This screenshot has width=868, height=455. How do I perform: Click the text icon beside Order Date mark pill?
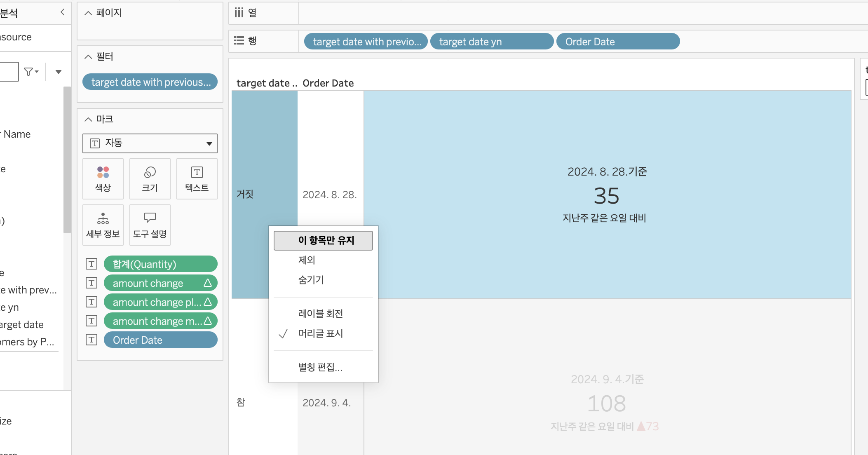(91, 340)
